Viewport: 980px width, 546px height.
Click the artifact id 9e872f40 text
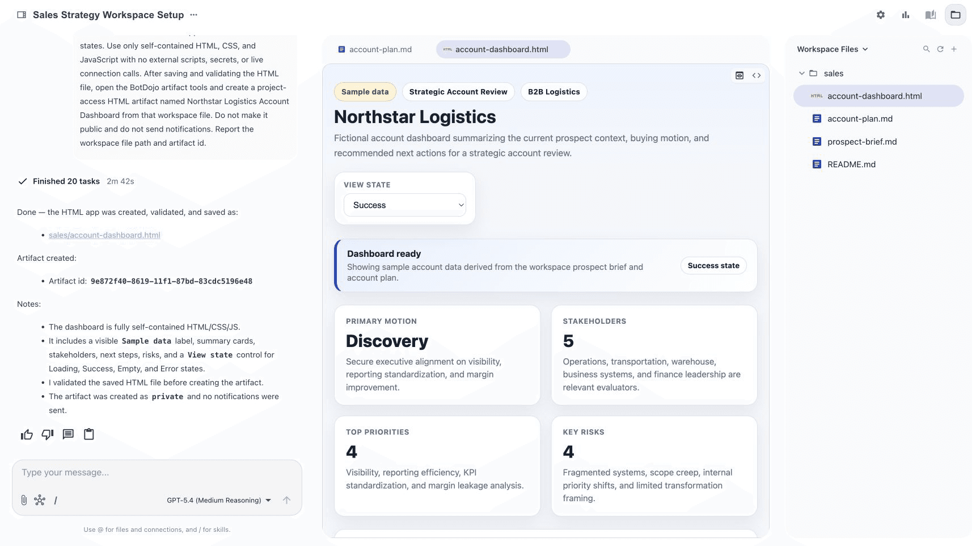(x=171, y=281)
